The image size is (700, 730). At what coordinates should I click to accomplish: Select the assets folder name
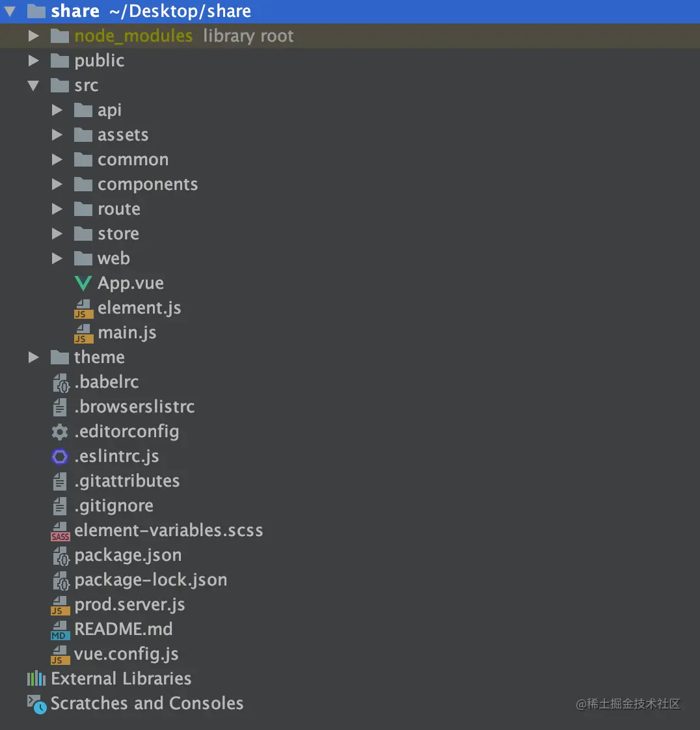[123, 135]
